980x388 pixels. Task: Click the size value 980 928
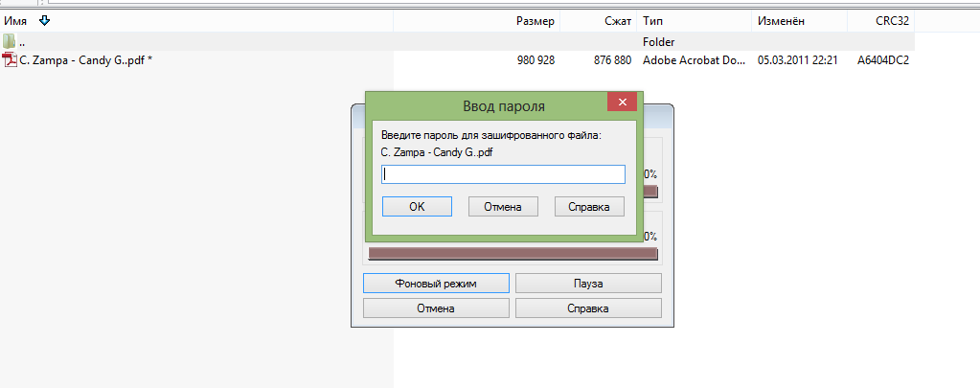click(x=536, y=60)
